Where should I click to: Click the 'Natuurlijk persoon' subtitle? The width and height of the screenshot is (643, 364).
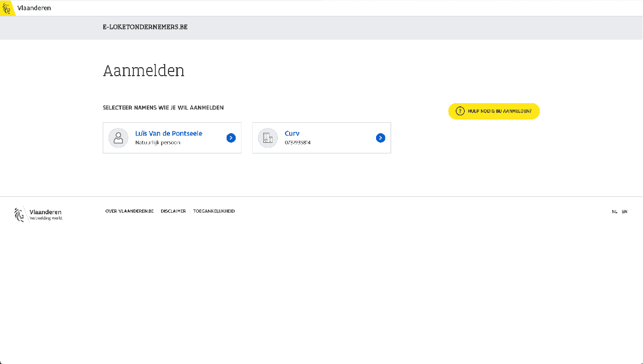point(157,142)
